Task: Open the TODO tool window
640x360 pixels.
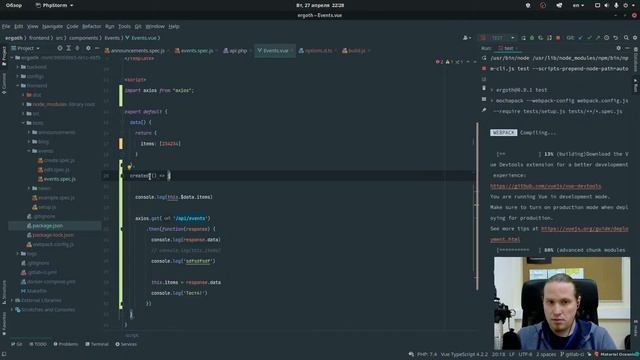Action: pyautogui.click(x=38, y=344)
